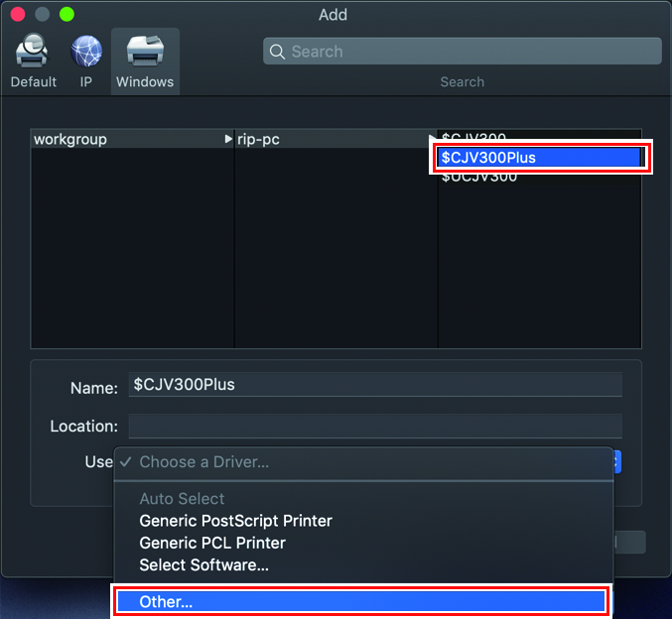
Task: Pick Choose a Driver… option
Action: (x=363, y=462)
